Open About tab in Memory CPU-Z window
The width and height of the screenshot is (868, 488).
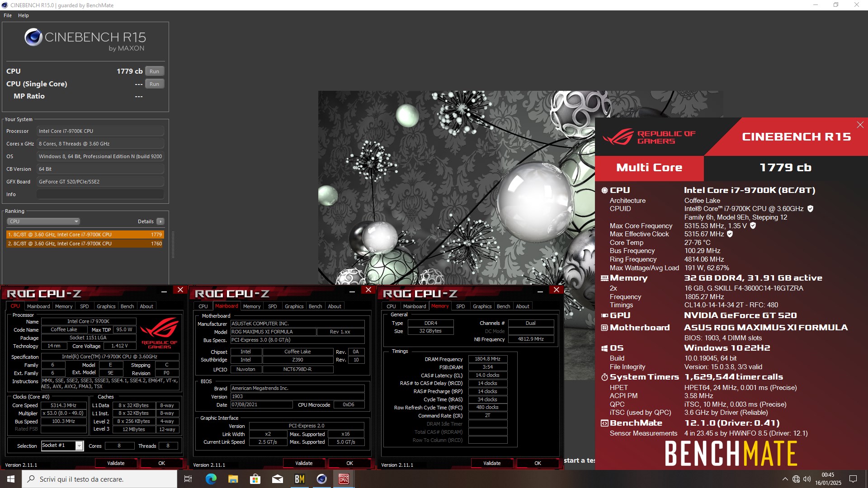(x=523, y=306)
